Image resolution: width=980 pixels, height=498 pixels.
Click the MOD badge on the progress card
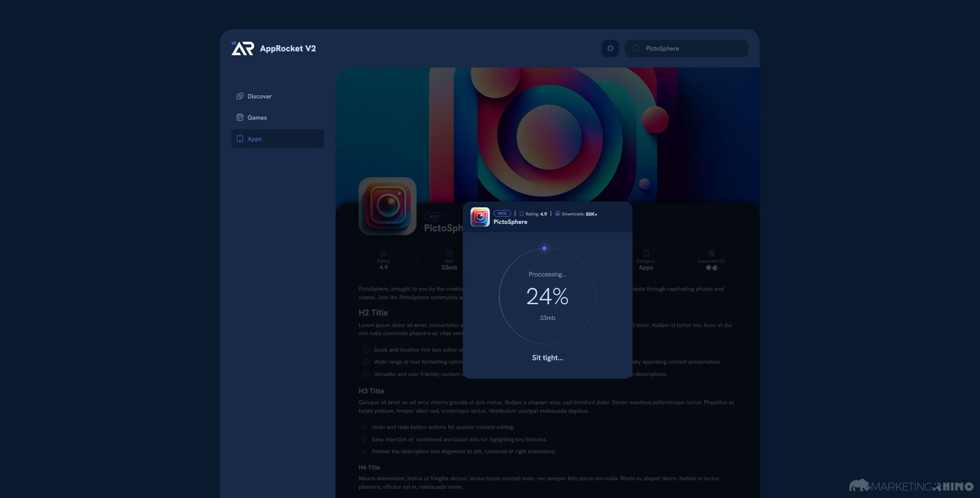pos(502,213)
